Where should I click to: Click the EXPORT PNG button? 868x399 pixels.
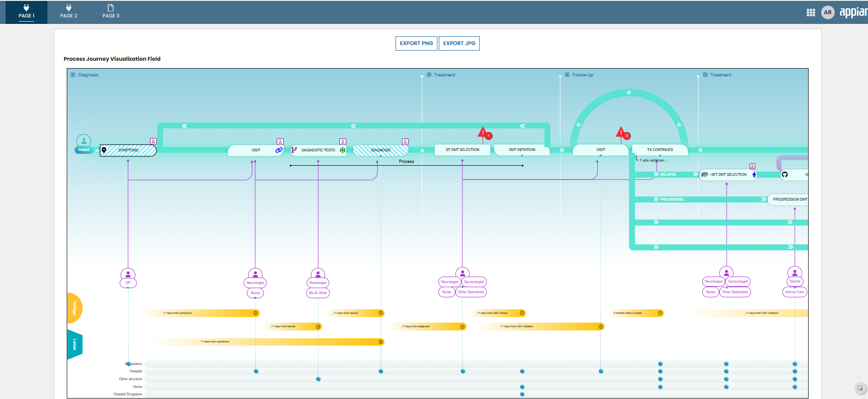click(x=416, y=43)
